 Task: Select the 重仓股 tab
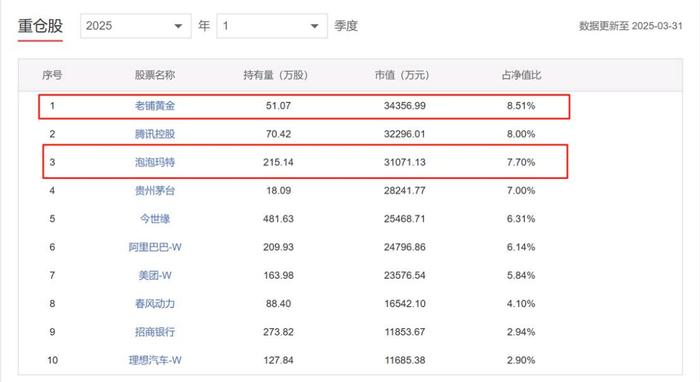point(40,26)
